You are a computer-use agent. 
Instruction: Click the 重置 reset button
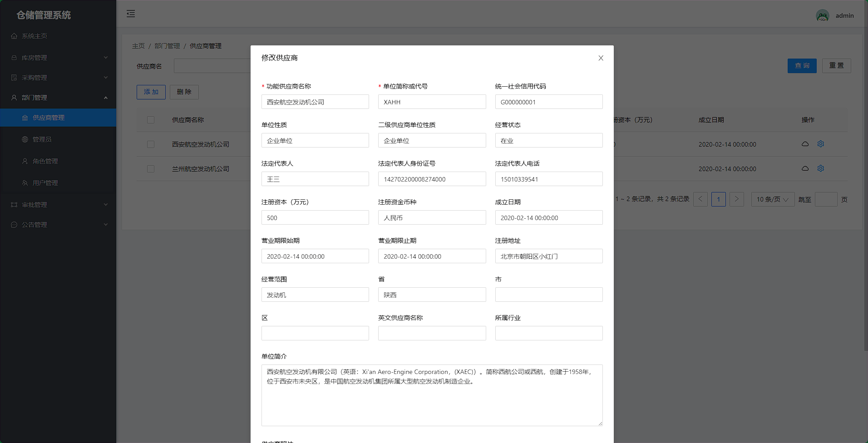(837, 66)
